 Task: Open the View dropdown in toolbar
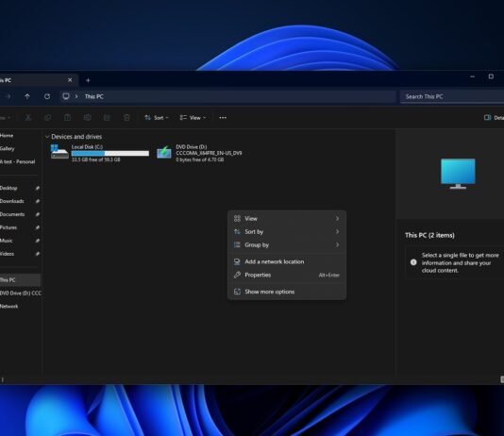pos(193,118)
